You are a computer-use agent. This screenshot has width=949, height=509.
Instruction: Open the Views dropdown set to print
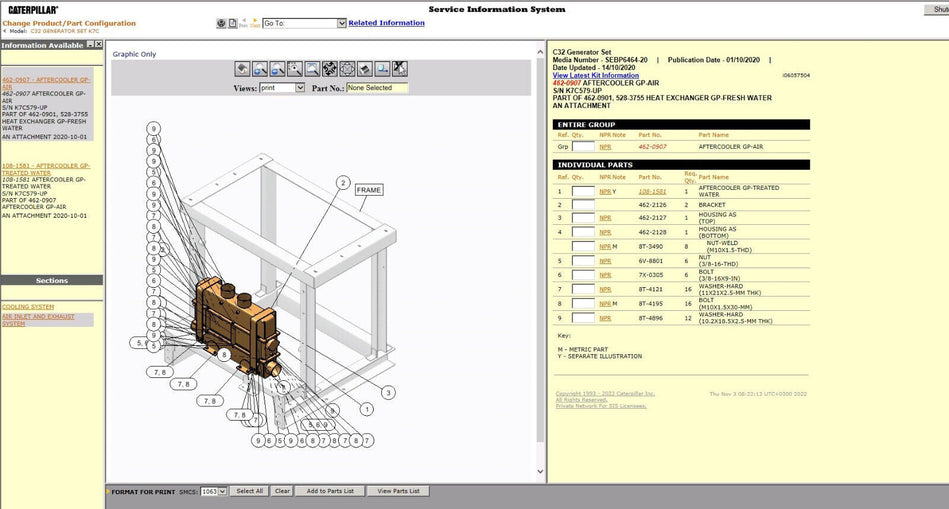[282, 88]
